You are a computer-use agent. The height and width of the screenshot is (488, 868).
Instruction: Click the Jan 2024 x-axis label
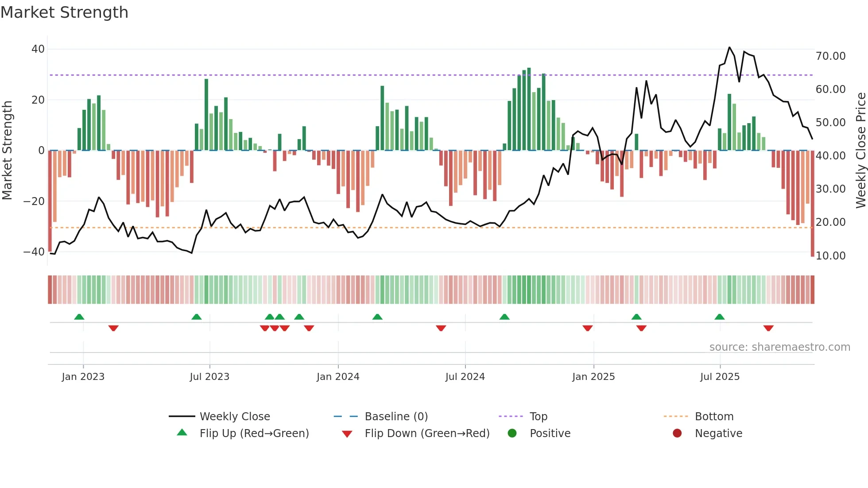click(x=338, y=376)
